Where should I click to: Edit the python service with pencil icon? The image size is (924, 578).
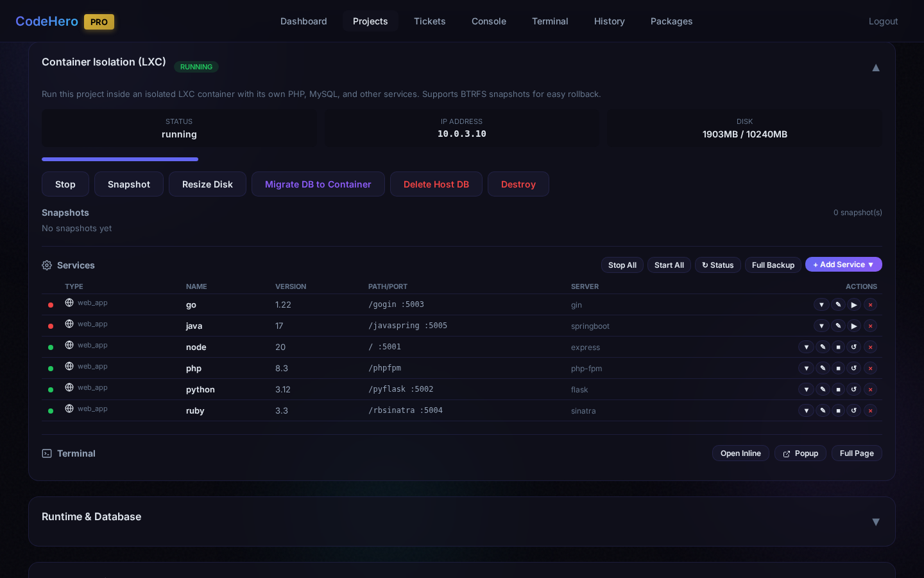(823, 390)
